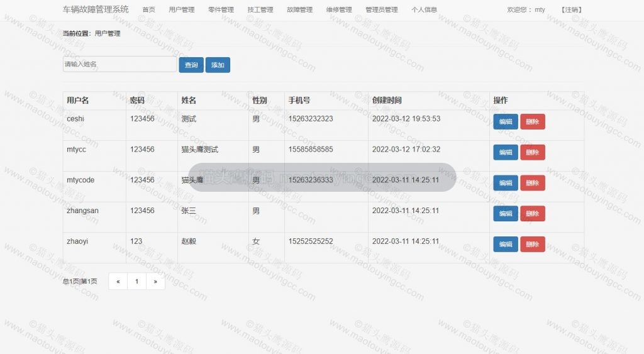Click the username cell zhangsan
The image size is (644, 354).
click(x=82, y=211)
